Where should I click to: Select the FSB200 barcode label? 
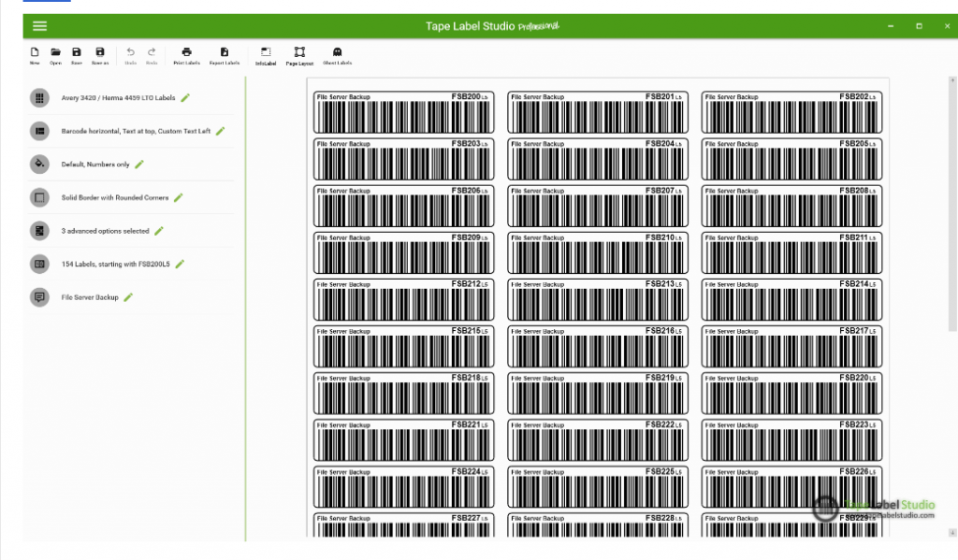click(x=404, y=112)
